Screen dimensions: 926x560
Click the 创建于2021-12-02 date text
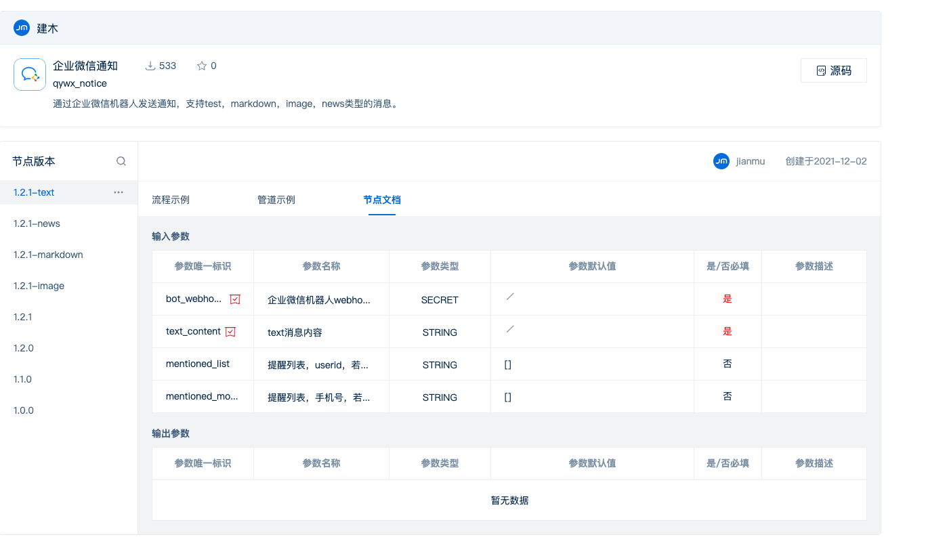click(826, 161)
